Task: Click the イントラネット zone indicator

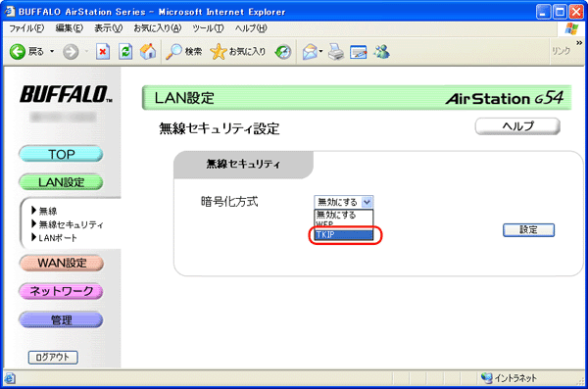Action: pos(509,378)
